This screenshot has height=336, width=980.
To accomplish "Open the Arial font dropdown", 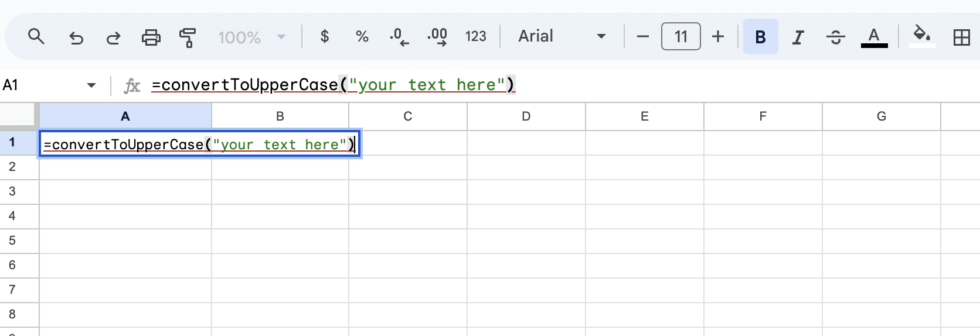I will point(562,36).
